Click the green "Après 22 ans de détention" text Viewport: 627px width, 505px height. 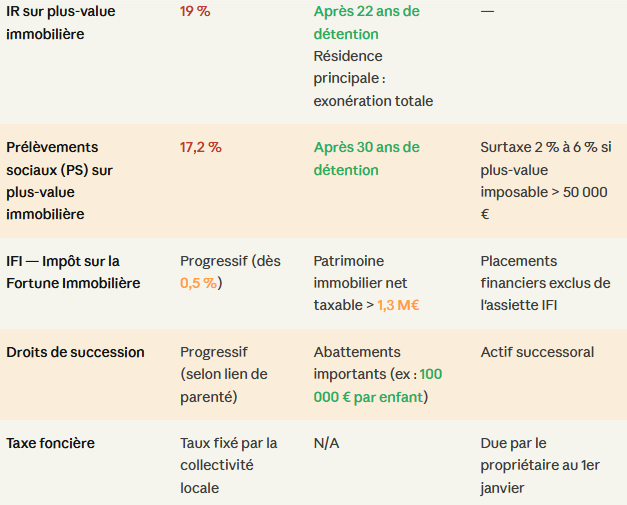pos(366,23)
